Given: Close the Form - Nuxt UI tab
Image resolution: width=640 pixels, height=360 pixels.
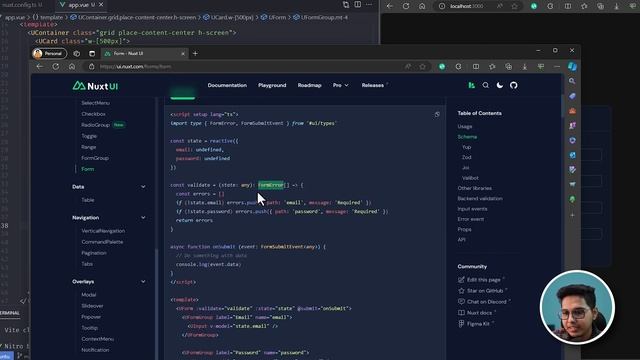Looking at the screenshot, I should pyautogui.click(x=183, y=53).
